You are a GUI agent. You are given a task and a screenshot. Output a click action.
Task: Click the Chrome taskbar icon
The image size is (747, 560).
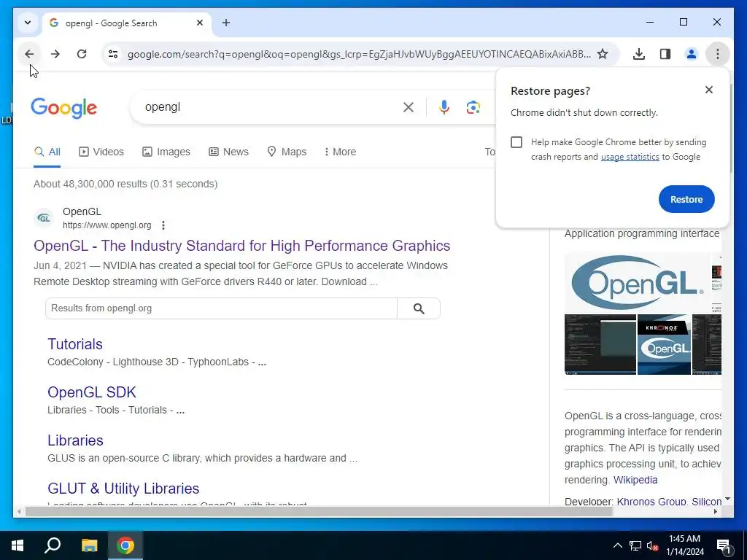(125, 545)
